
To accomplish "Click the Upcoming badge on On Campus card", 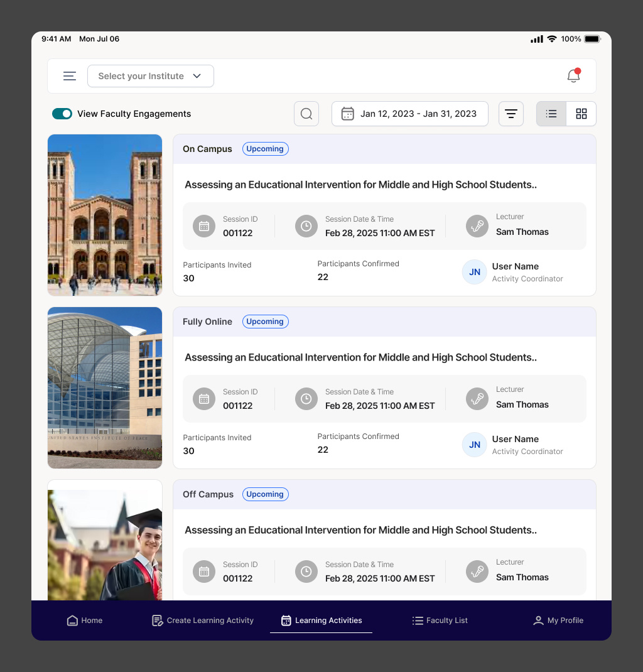I will [x=265, y=149].
